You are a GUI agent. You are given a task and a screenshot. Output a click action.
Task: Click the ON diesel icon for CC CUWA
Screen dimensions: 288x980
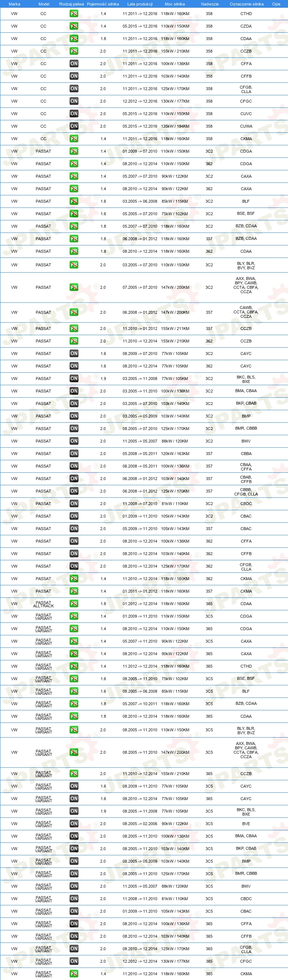tap(74, 126)
